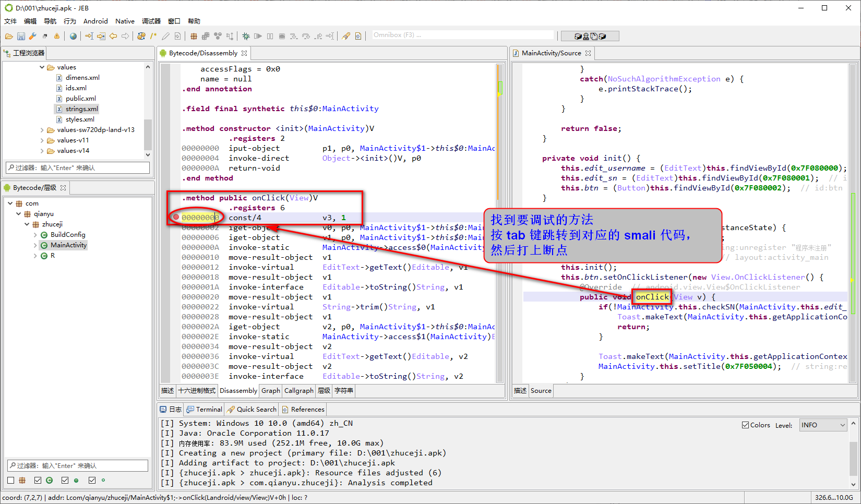Click the Quick Search button

(x=252, y=409)
